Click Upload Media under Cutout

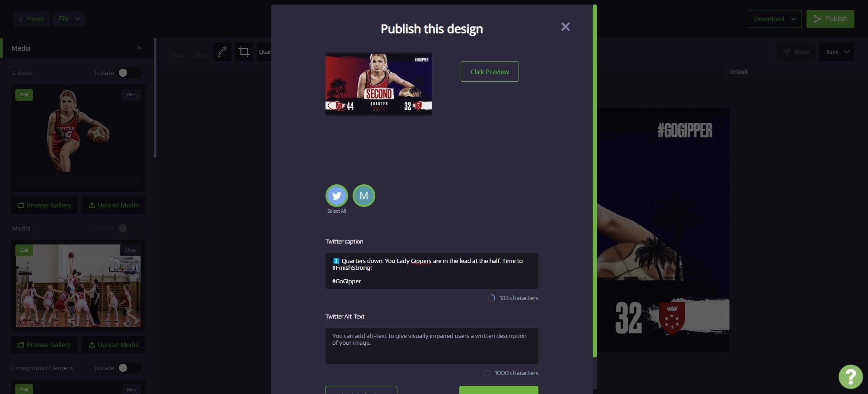click(x=113, y=205)
